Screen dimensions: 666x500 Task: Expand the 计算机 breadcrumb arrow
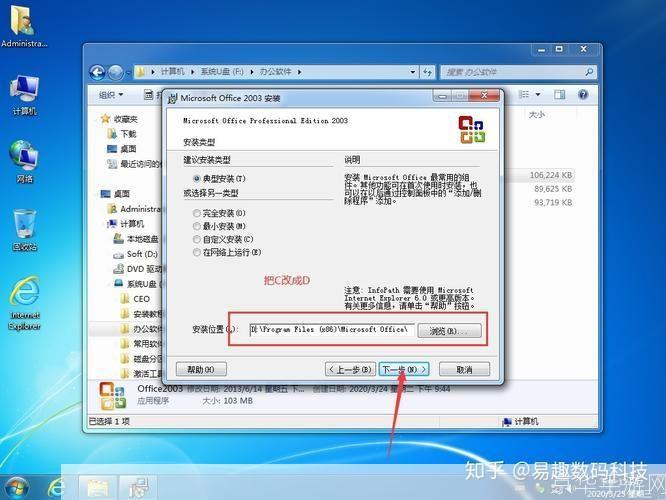(x=192, y=72)
